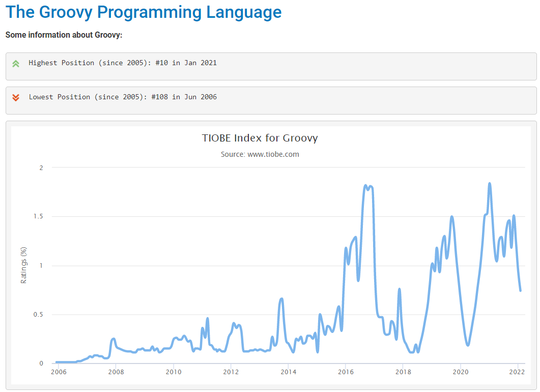540x392 pixels.
Task: Click the 'Ratings (%)' y-axis title
Action: 23,265
